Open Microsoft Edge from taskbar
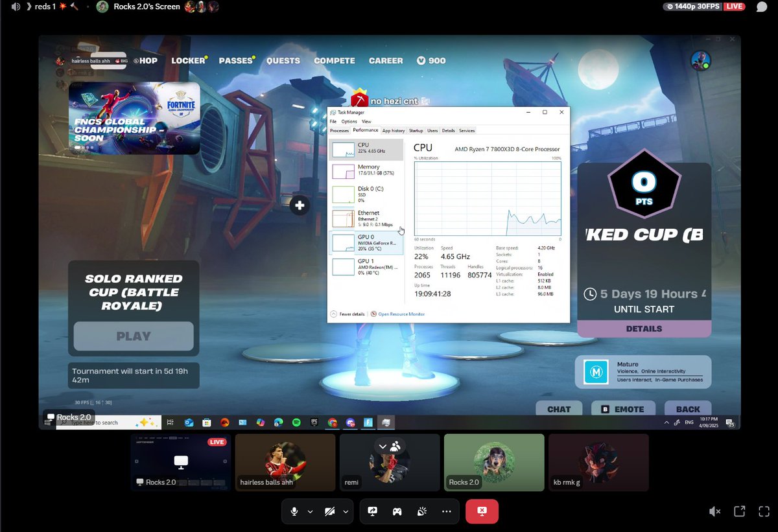The image size is (778, 532). (x=278, y=422)
